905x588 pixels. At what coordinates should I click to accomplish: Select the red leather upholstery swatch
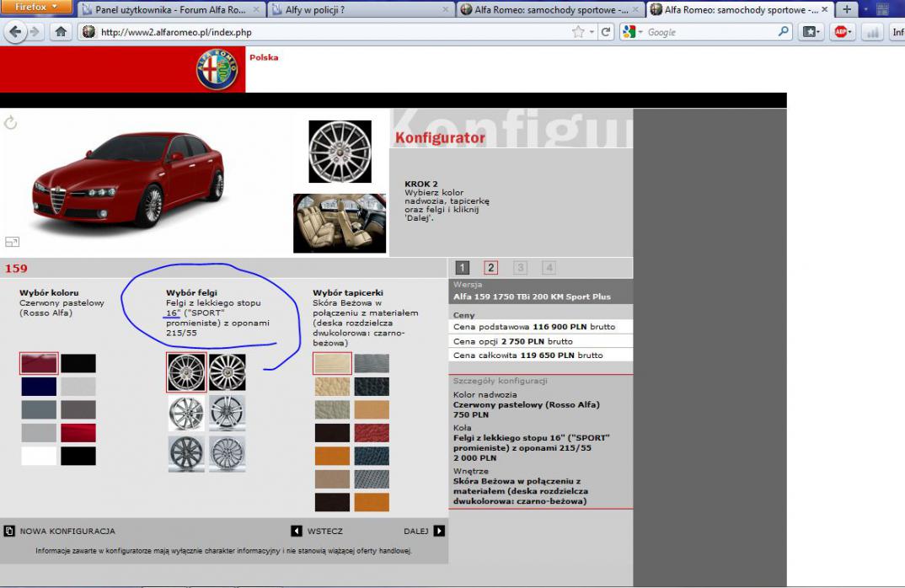[372, 433]
